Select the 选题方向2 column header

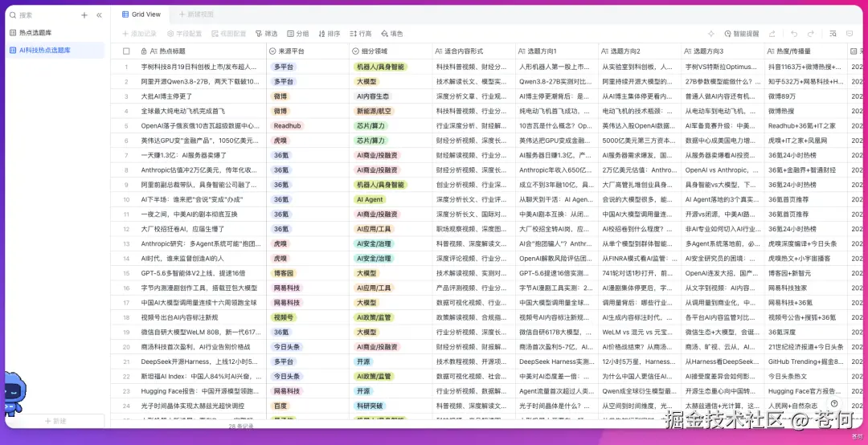(640, 51)
